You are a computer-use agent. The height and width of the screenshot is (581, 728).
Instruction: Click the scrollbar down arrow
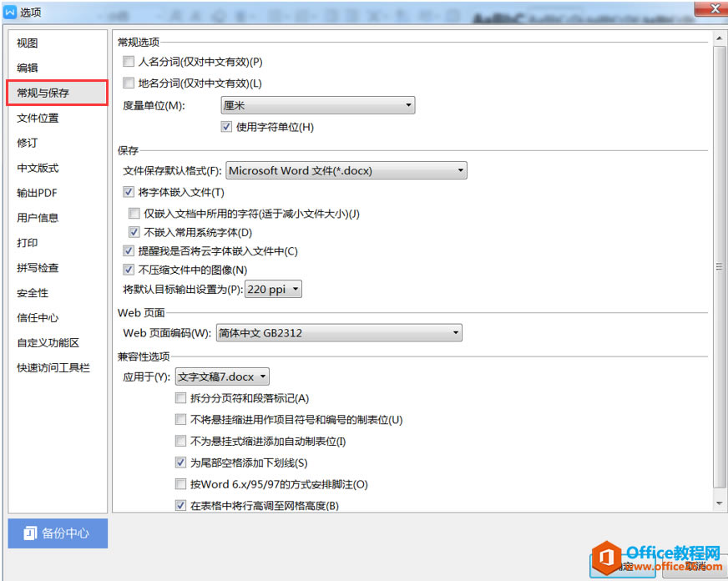click(719, 503)
